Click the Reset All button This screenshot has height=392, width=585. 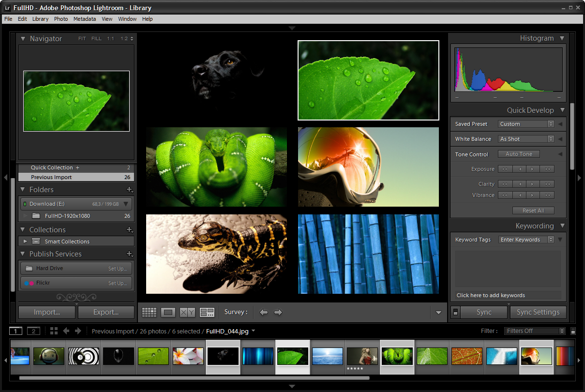533,211
